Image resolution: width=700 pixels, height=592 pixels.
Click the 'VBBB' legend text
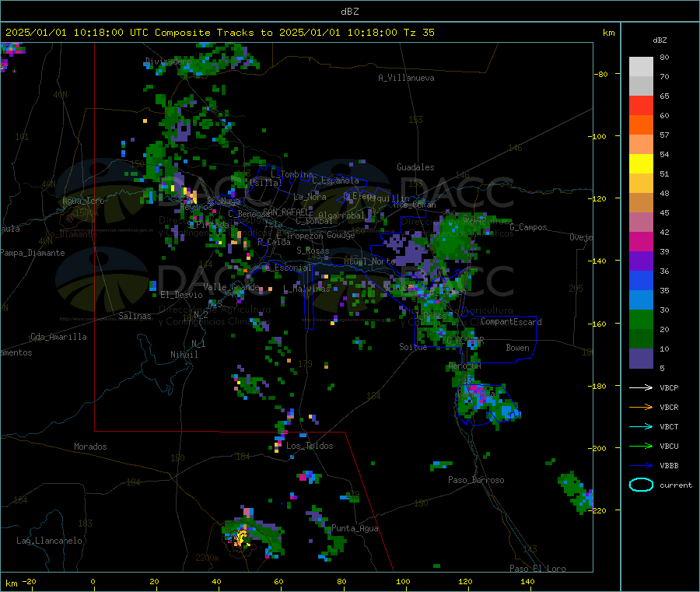coord(669,466)
